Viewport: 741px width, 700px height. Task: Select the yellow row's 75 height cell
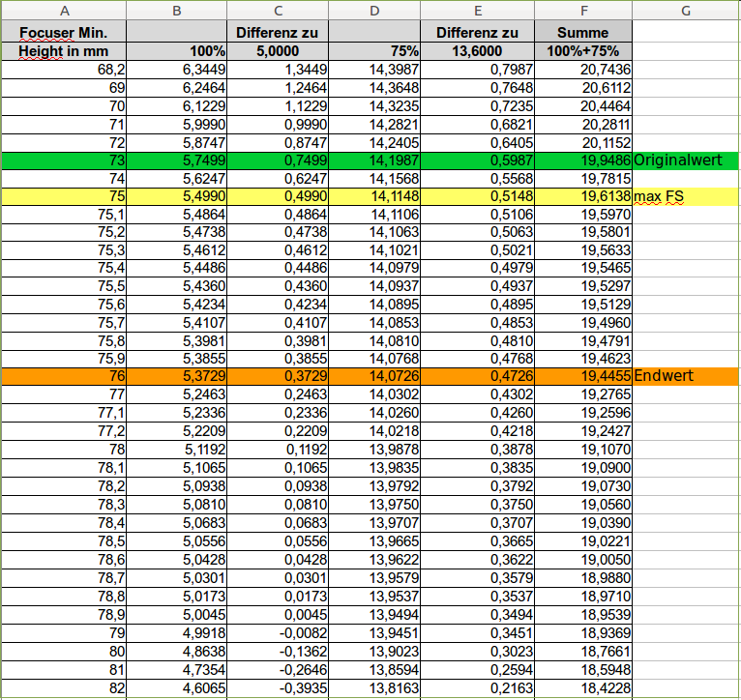(64, 196)
